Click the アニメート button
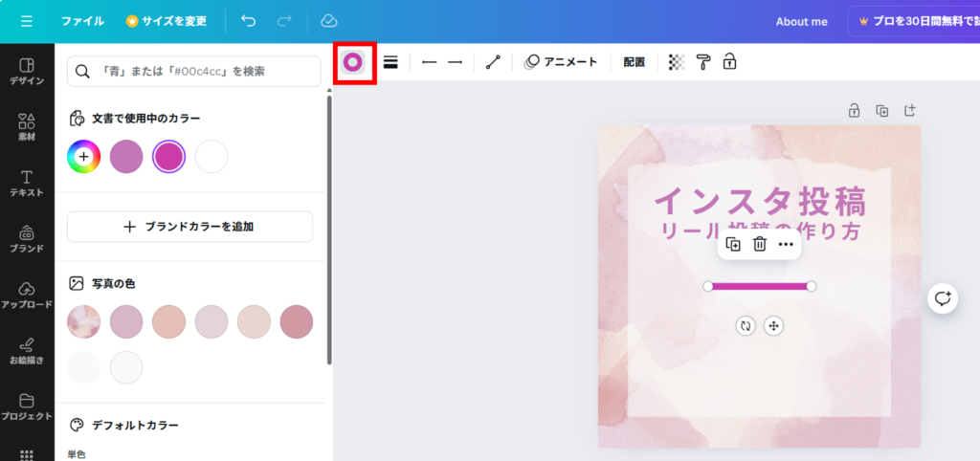Screen dimensions: 980x461 pos(561,62)
